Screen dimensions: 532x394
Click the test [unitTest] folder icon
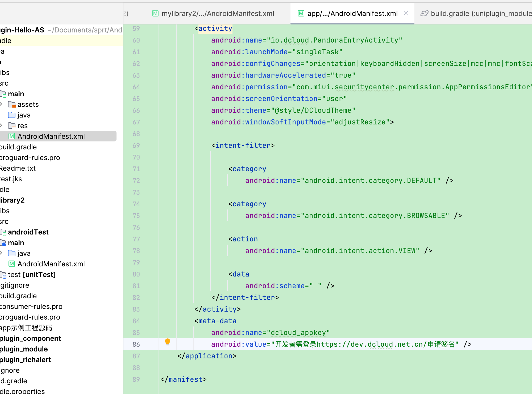click(x=3, y=275)
